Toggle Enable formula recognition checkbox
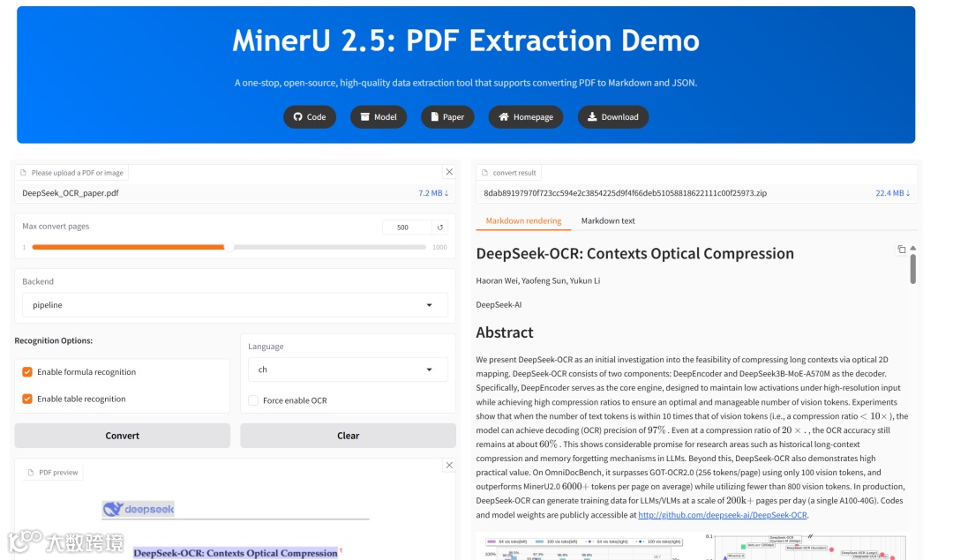Image resolution: width=953 pixels, height=560 pixels. tap(27, 371)
